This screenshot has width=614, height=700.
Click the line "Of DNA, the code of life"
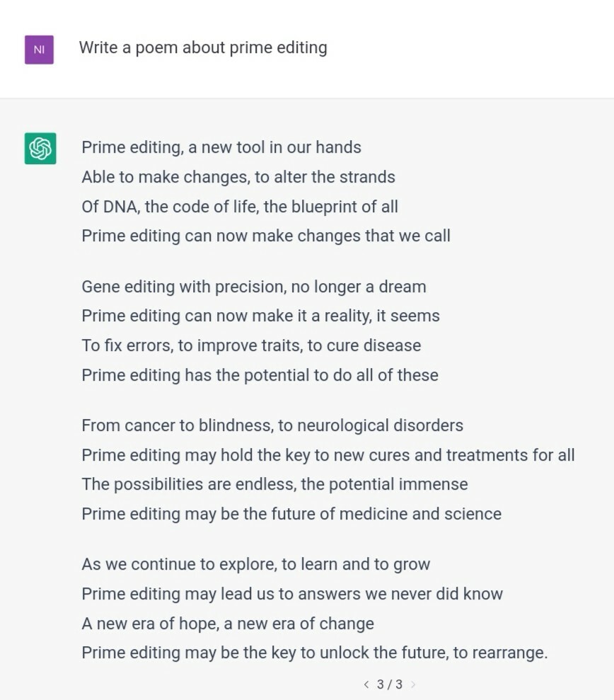coord(240,207)
